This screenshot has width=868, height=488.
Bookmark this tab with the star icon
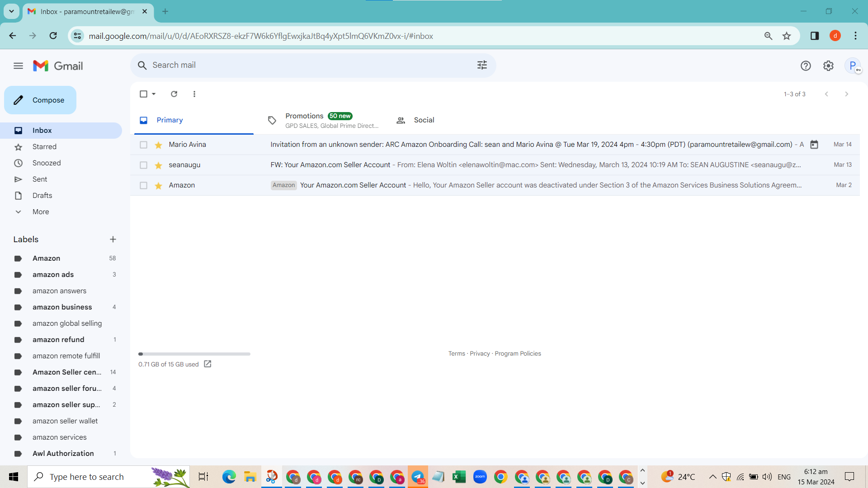click(787, 36)
